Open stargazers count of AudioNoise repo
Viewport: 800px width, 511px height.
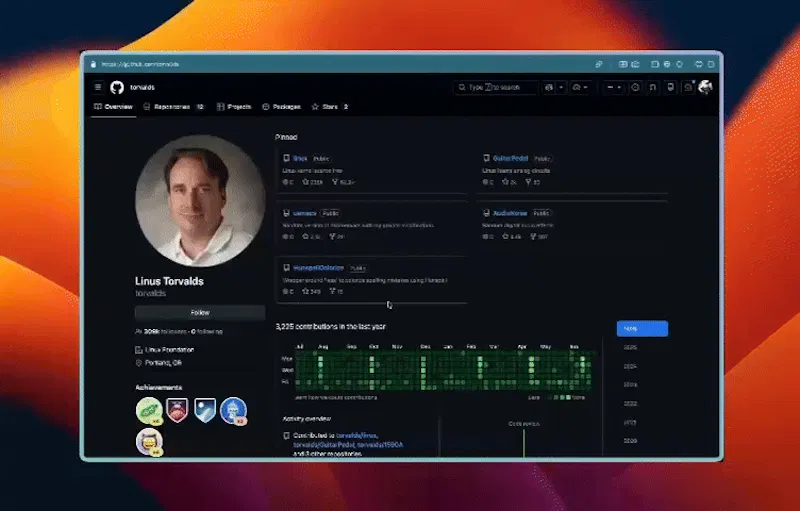click(x=512, y=237)
